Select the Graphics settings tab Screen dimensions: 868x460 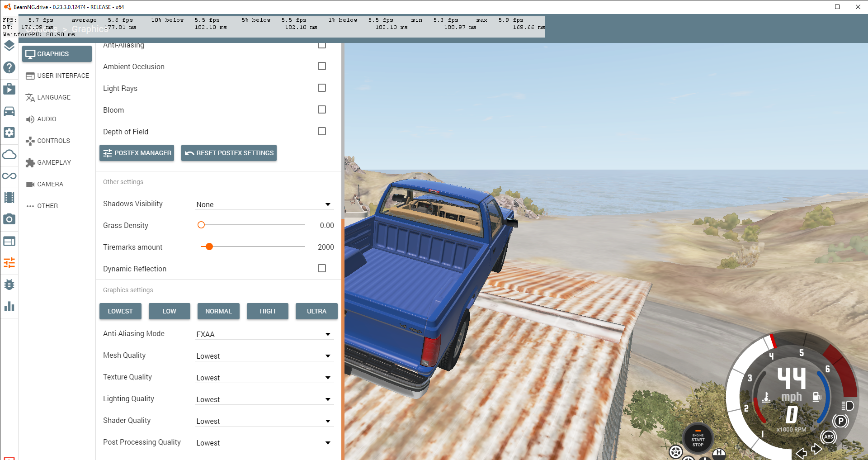[x=57, y=54]
